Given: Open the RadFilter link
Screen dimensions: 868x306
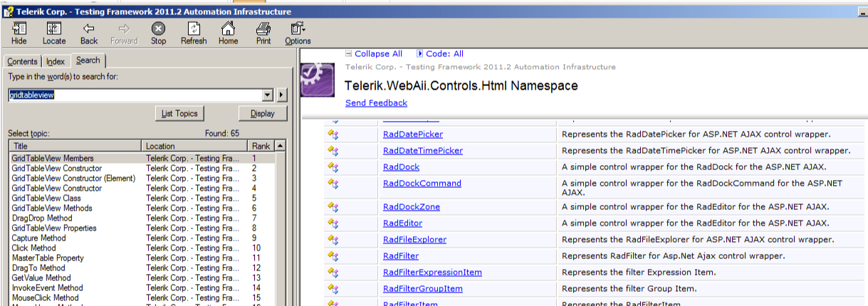Looking at the screenshot, I should [401, 256].
